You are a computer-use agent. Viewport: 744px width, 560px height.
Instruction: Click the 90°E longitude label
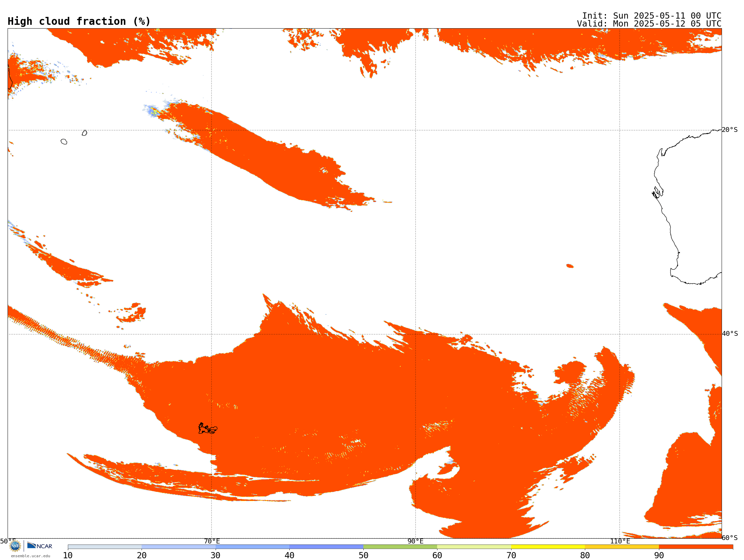pyautogui.click(x=415, y=541)
